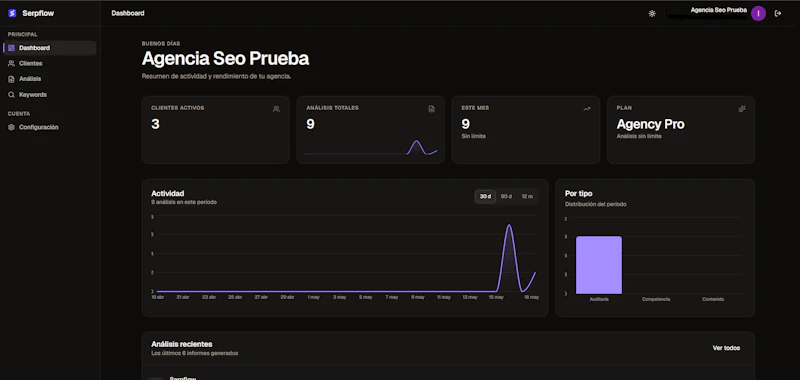Open Configuración settings
Screen dimensions: 800x380
[x=49, y=128]
